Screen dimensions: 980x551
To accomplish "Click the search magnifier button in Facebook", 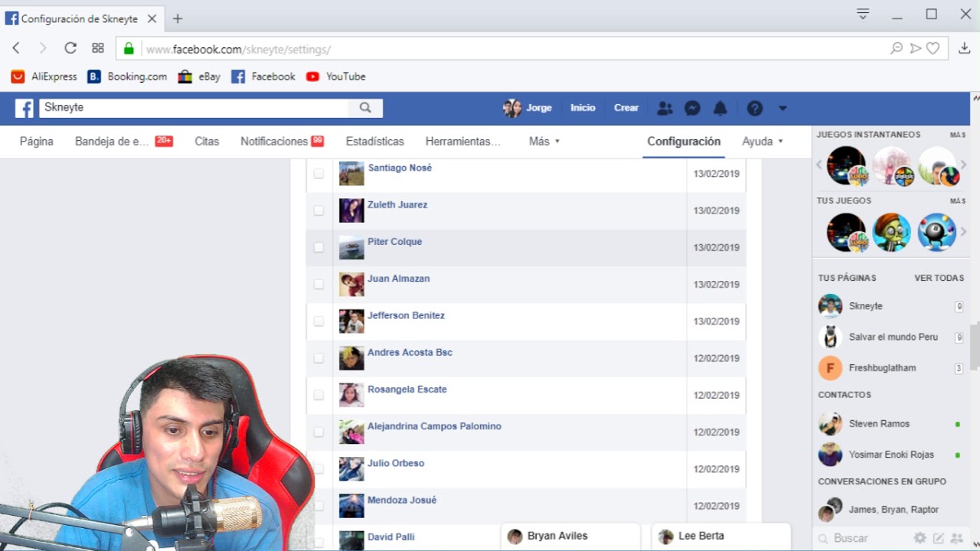I will [365, 108].
